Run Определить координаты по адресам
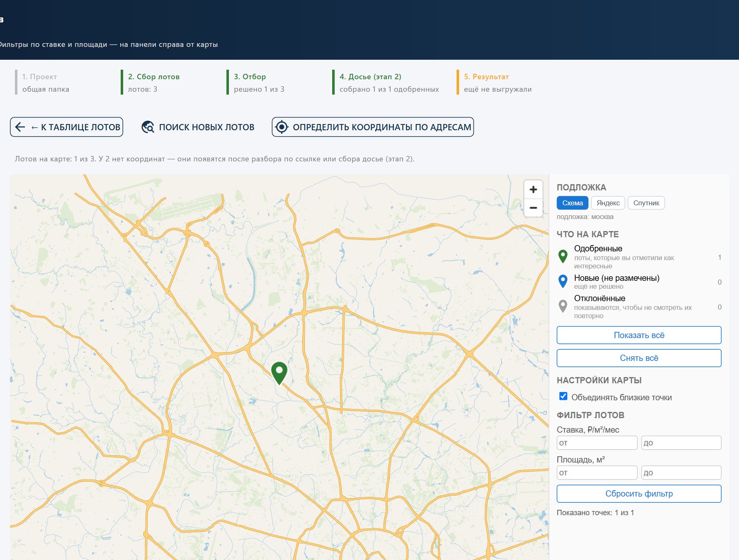 [373, 127]
